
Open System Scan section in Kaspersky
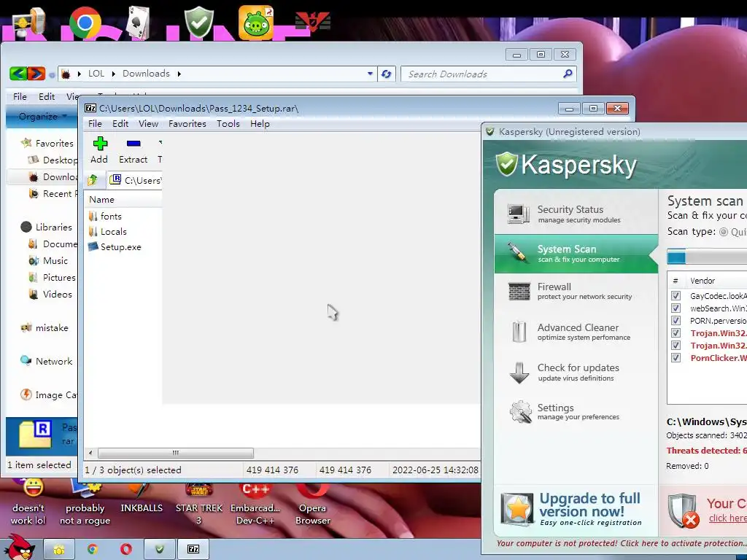click(576, 253)
